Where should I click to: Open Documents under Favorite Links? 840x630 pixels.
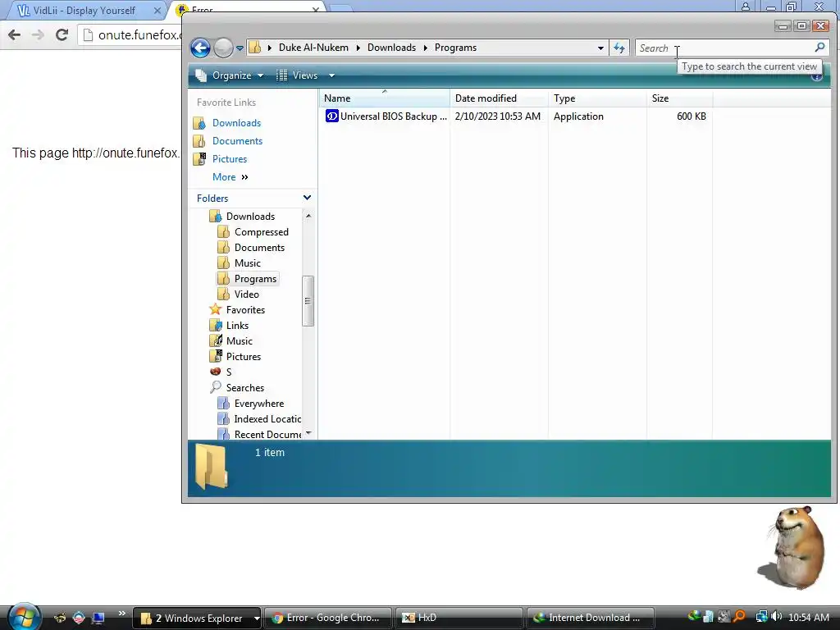pyautogui.click(x=237, y=141)
